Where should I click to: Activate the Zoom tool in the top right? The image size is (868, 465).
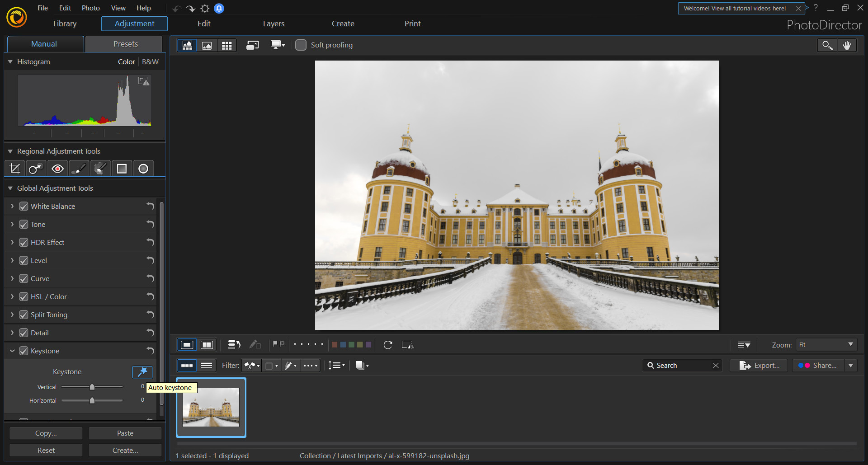click(827, 45)
